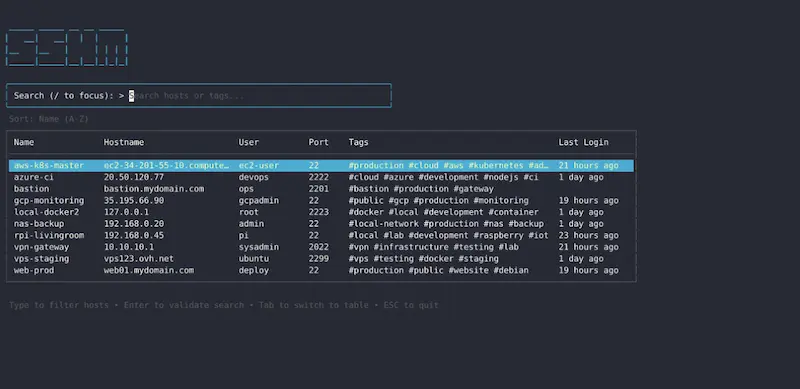
Task: Click hostname 192.168.0.20
Action: (134, 224)
